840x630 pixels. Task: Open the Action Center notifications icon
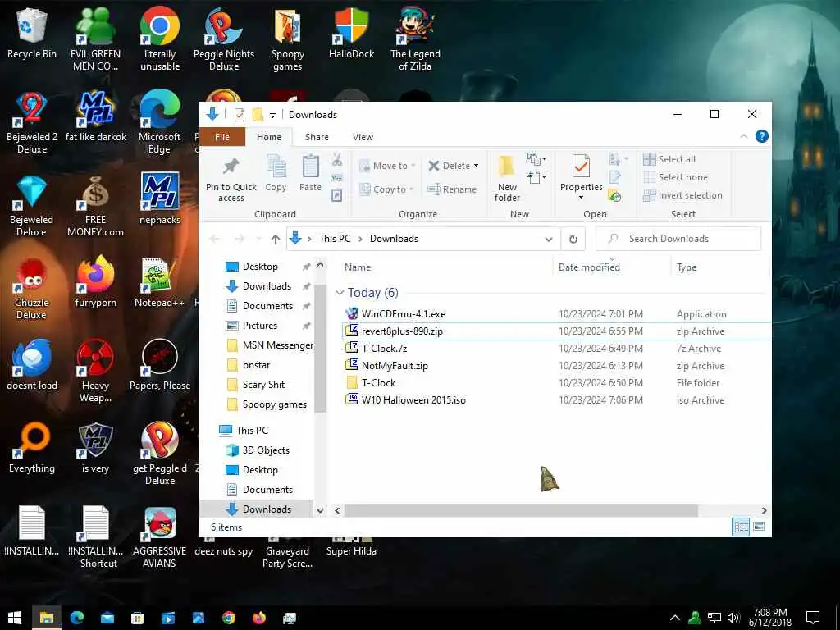coord(813,618)
